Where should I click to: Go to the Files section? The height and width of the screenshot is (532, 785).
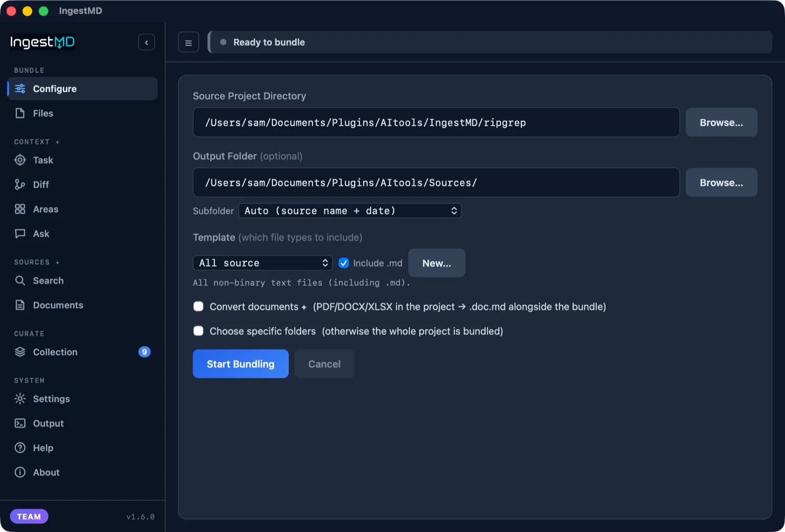(82, 113)
